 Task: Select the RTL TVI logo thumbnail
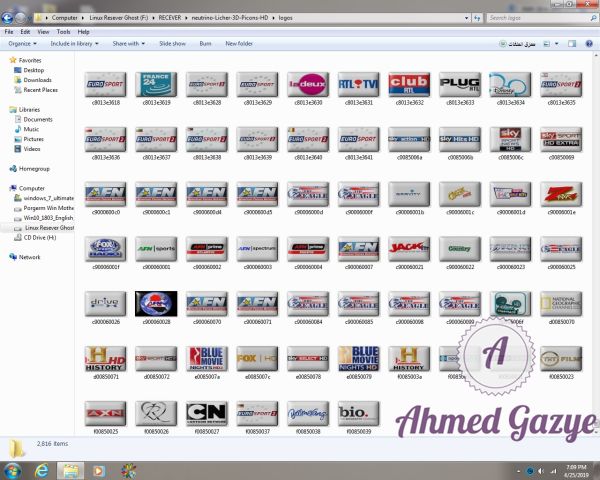pyautogui.click(x=359, y=84)
